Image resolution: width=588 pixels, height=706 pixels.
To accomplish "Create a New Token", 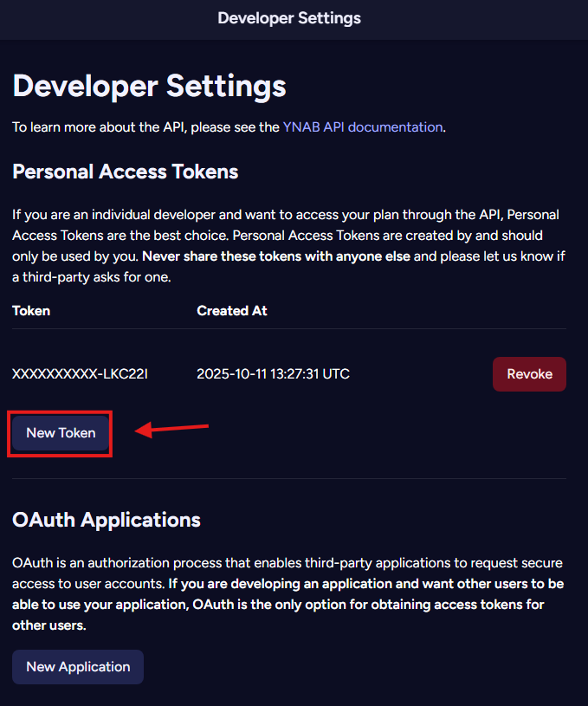I will [x=61, y=432].
